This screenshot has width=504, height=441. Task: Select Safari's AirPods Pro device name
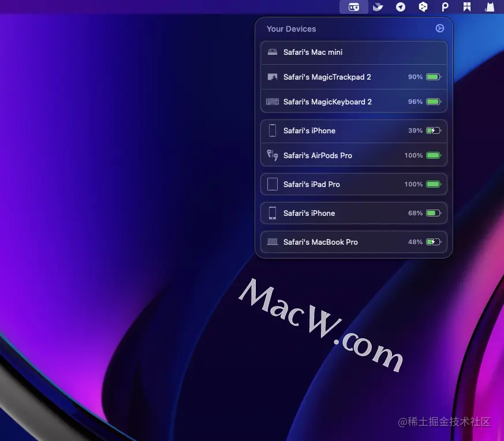pyautogui.click(x=318, y=155)
